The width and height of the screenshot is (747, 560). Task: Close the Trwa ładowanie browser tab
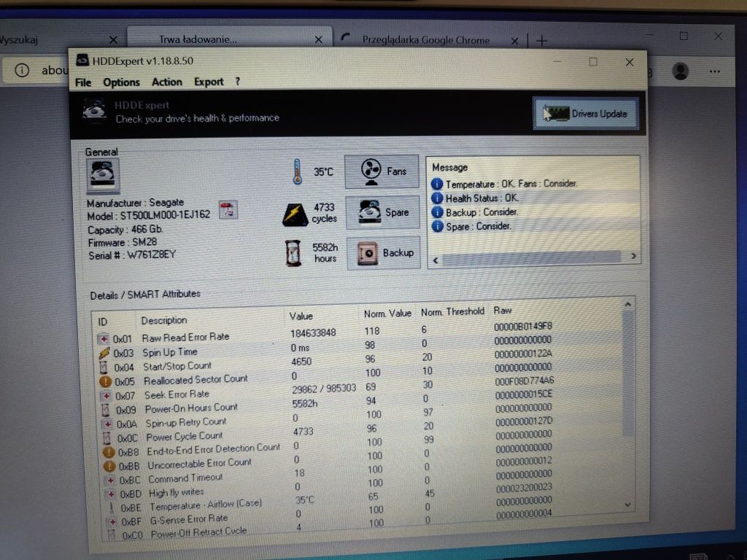pos(319,40)
